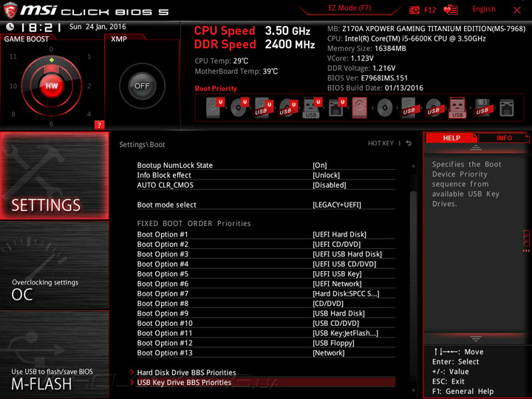Image resolution: width=532 pixels, height=399 pixels.
Task: Click the UEFI network boot priority icon
Action: click(337, 108)
